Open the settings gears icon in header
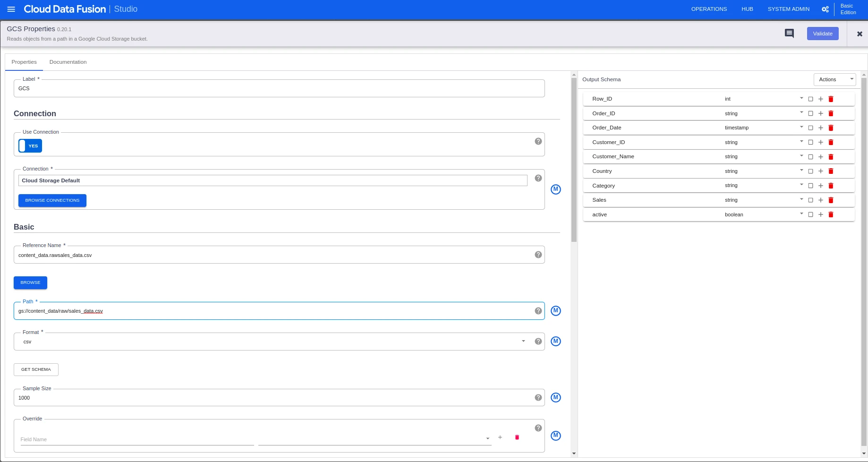The width and height of the screenshot is (868, 462). pos(825,9)
